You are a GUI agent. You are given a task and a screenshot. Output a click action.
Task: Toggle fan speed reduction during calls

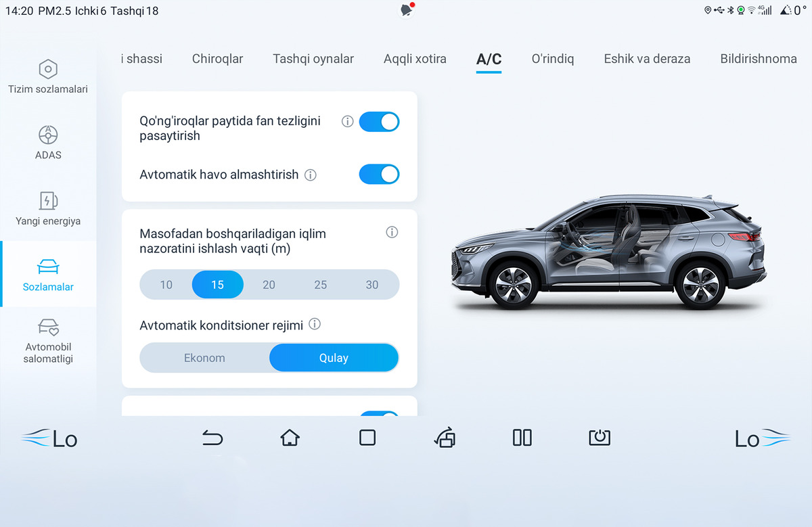coord(379,122)
